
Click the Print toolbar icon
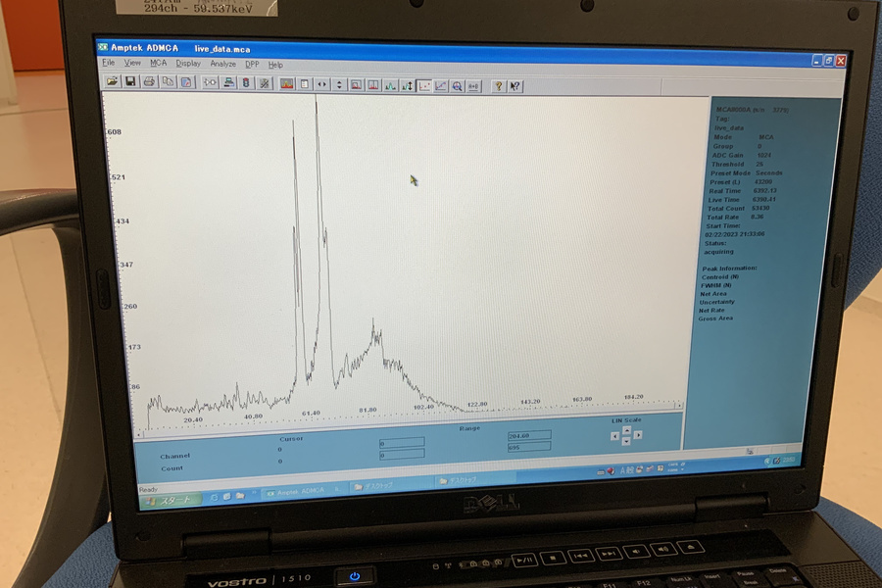click(150, 82)
